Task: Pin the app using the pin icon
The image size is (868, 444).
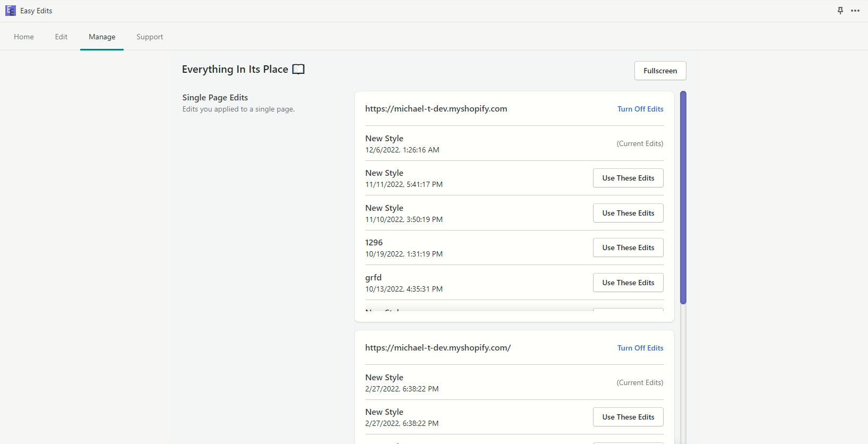Action: [x=840, y=11]
